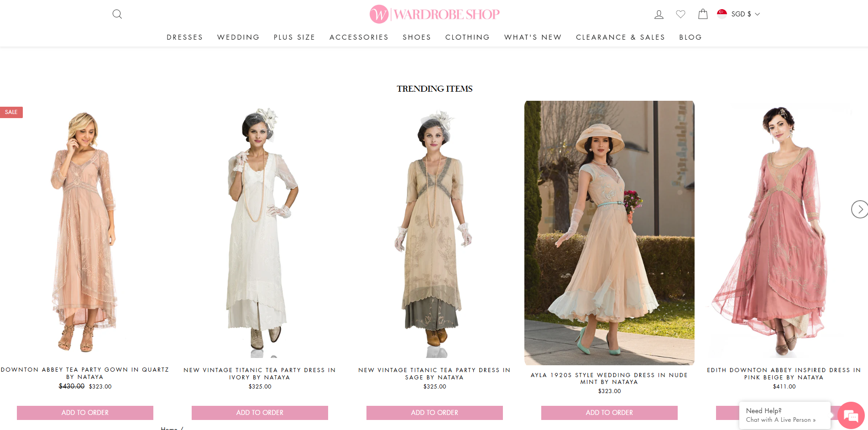This screenshot has height=430, width=868.
Task: Go to CLEARANCE & SALES section
Action: pyautogui.click(x=620, y=37)
